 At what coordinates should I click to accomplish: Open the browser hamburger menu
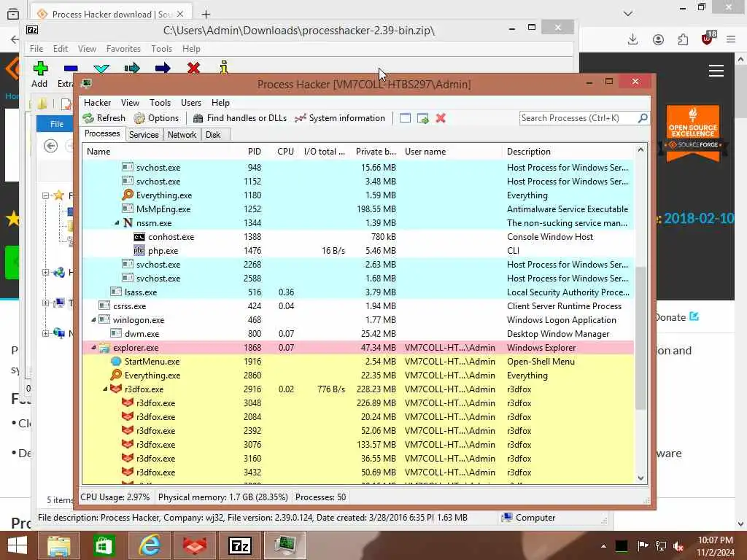coord(731,39)
